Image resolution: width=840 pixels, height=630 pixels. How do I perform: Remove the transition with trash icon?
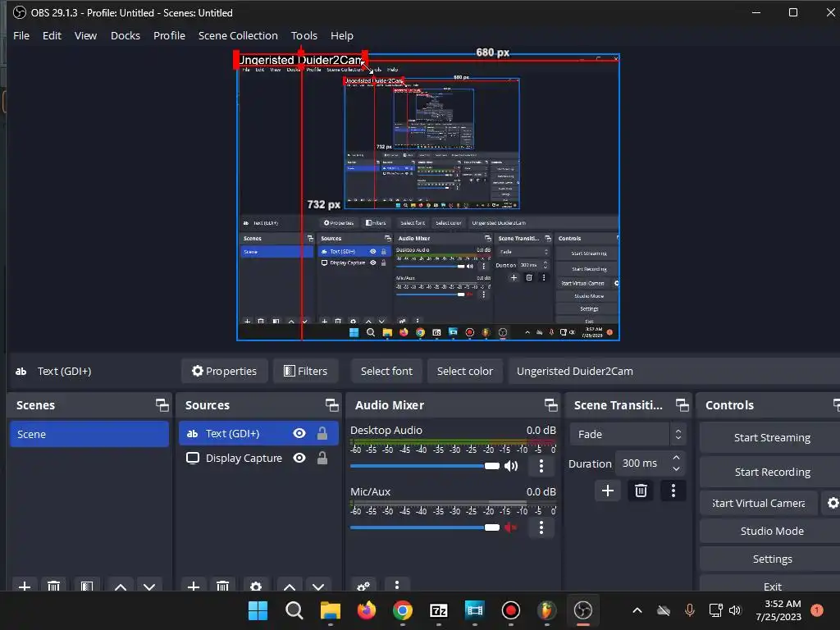point(641,491)
